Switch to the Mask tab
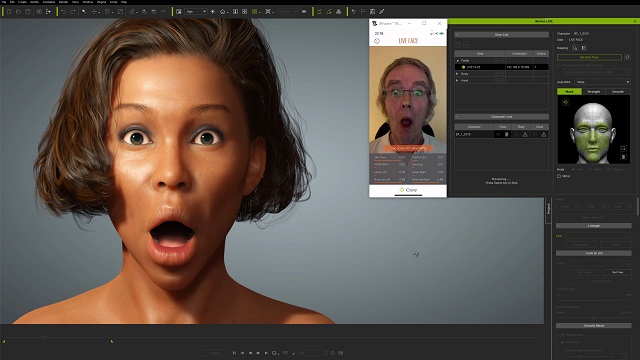Viewport: 640px width, 360px height. click(x=569, y=91)
